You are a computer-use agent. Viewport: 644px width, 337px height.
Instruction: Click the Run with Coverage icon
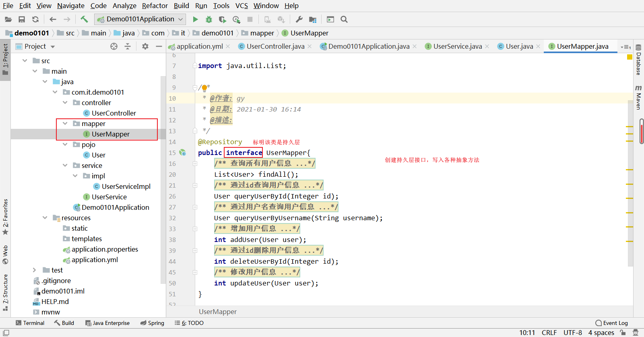click(222, 19)
